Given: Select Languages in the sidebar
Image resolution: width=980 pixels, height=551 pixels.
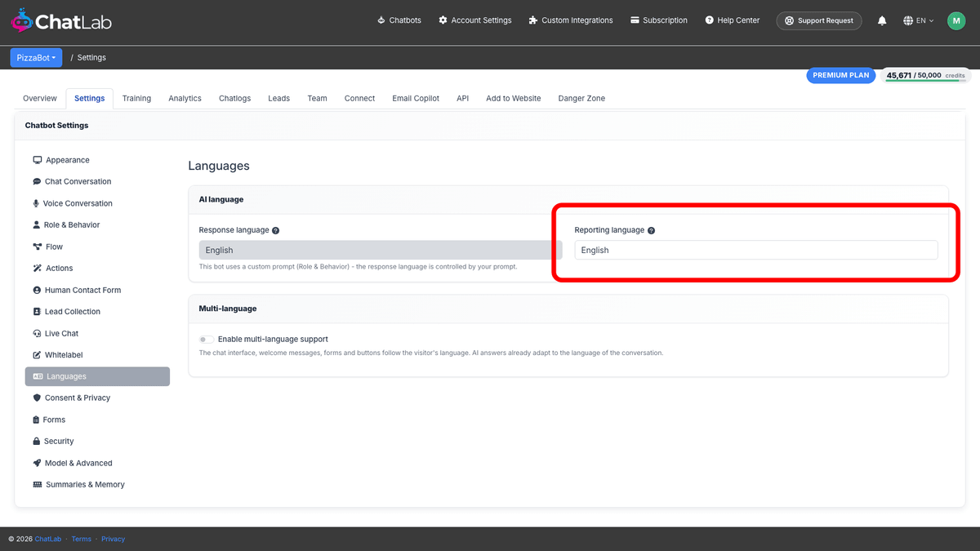Looking at the screenshot, I should [97, 376].
